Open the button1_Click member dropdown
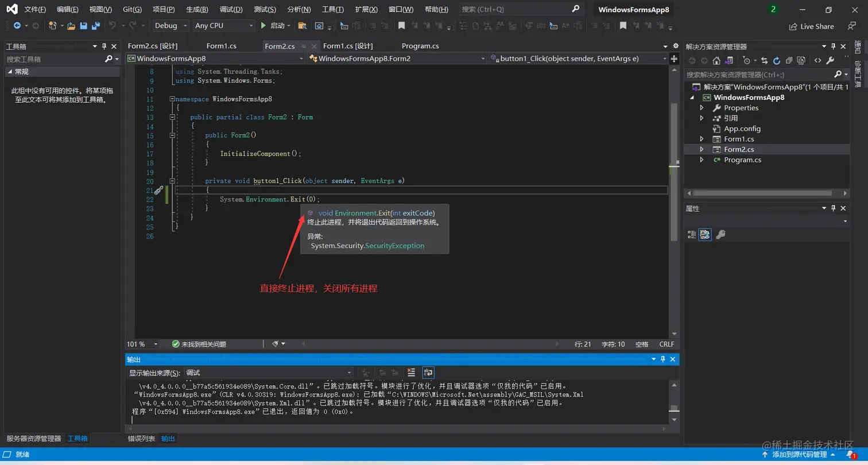 [x=579, y=59]
